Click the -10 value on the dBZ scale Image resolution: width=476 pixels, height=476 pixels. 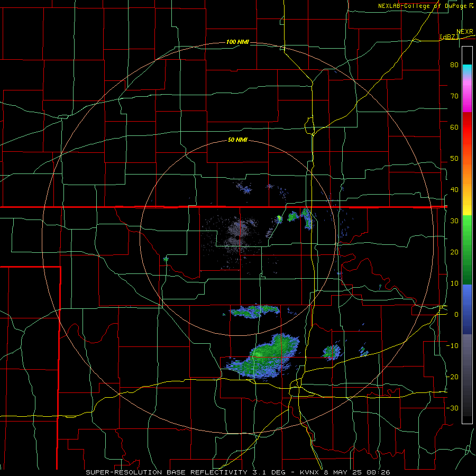point(452,346)
